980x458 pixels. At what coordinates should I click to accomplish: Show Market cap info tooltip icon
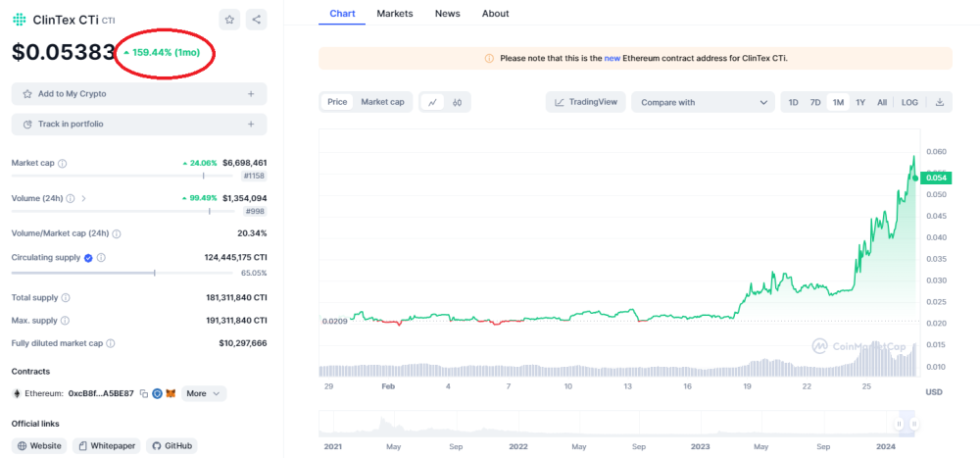pos(63,163)
